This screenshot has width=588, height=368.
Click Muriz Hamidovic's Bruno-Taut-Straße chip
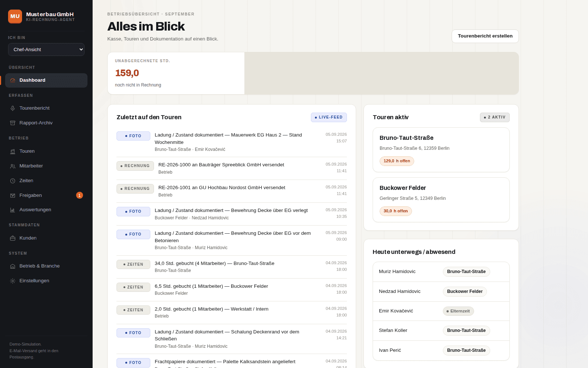(x=466, y=272)
